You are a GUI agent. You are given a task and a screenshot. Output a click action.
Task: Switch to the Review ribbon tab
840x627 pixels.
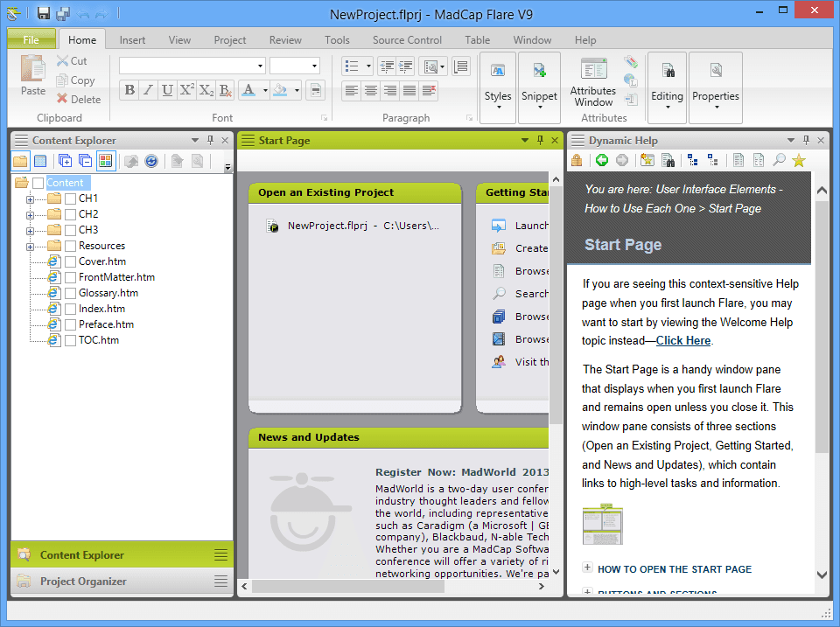tap(285, 40)
